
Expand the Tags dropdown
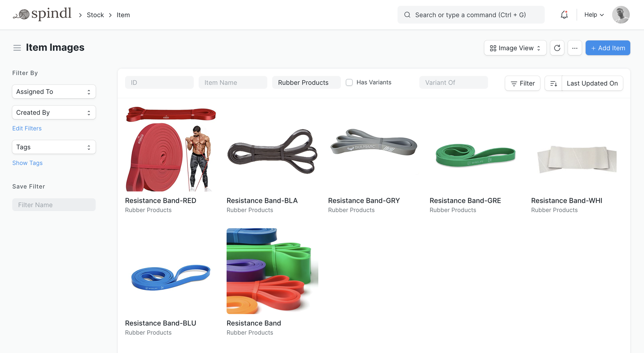tap(54, 147)
